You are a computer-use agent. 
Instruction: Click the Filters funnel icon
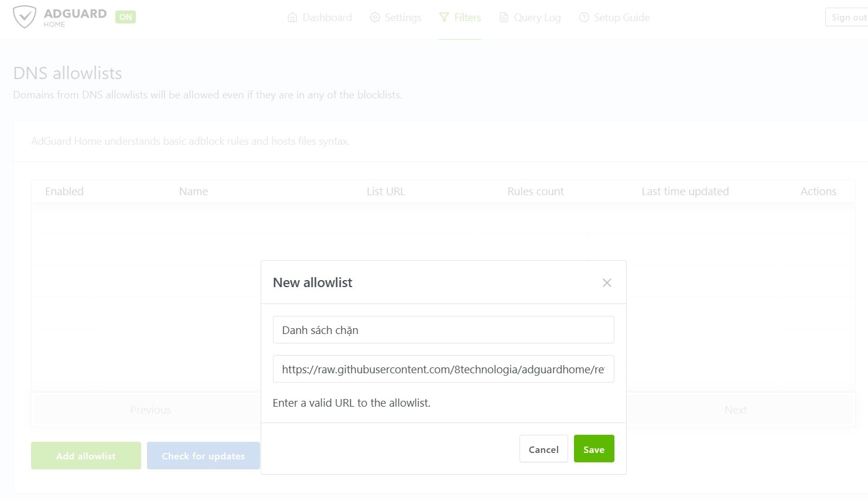click(445, 18)
